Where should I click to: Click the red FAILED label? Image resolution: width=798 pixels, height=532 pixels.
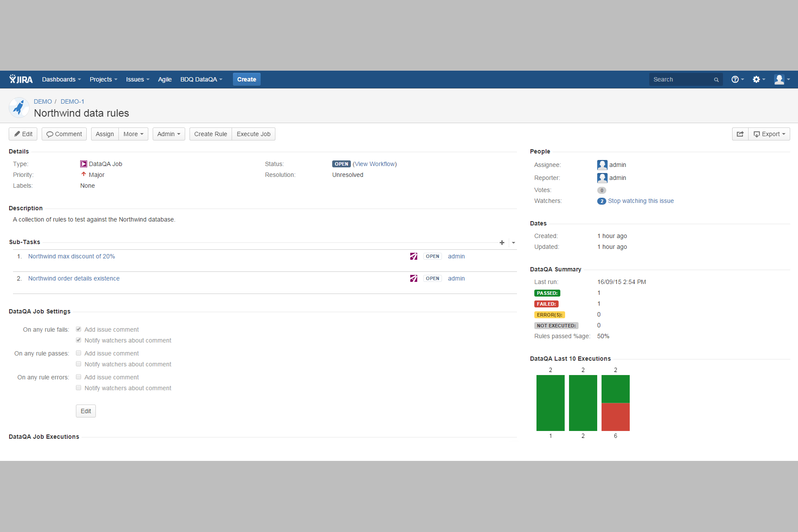coord(546,304)
